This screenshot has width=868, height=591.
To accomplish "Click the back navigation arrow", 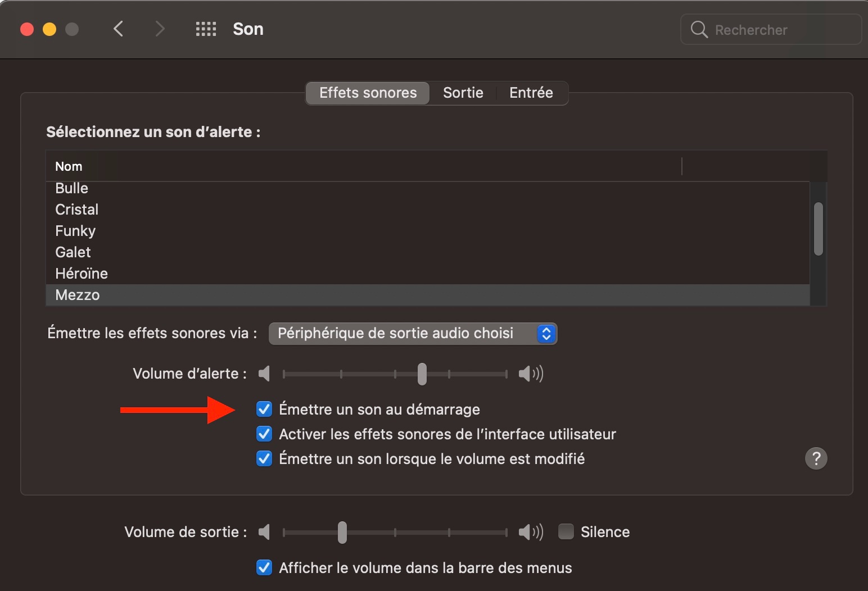I will 118,29.
